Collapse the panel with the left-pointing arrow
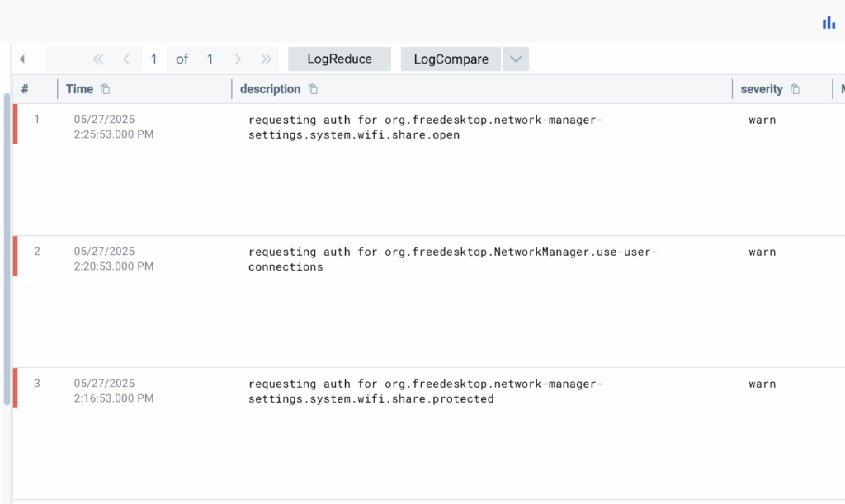Image resolution: width=845 pixels, height=504 pixels. [21, 59]
